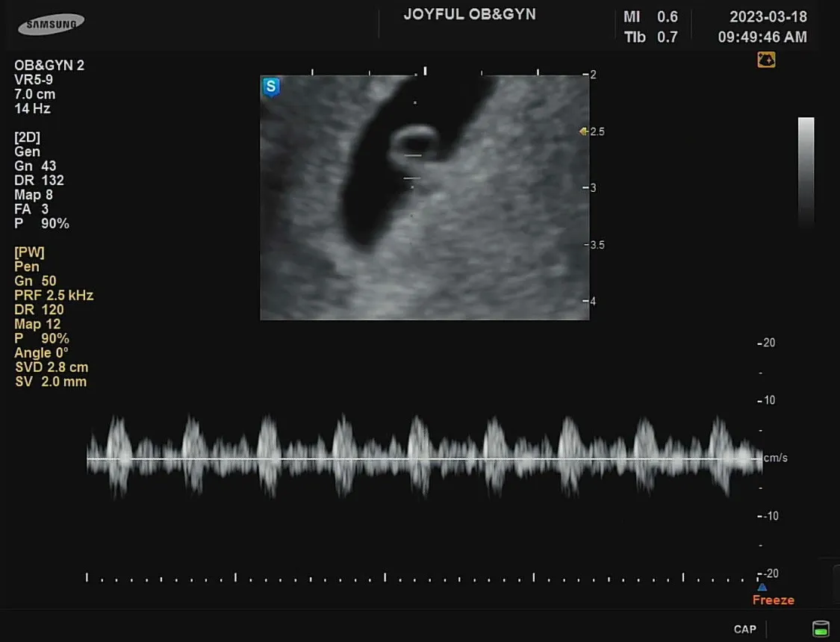Click the blue triangle above Freeze

762,587
